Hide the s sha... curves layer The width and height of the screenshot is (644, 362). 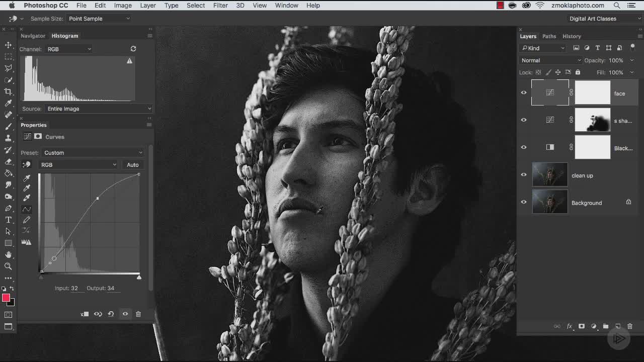pos(524,120)
